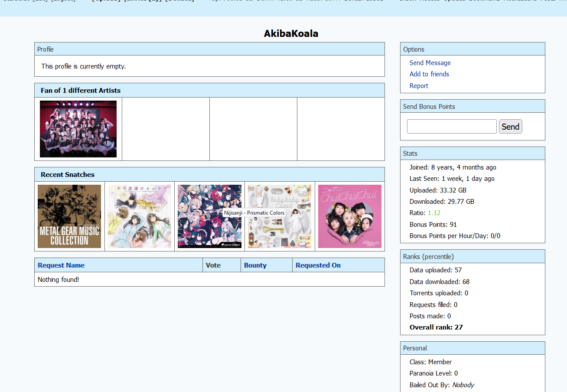Click the 'Data uploaded: 57' rank
The height and width of the screenshot is (392, 567).
tap(436, 270)
